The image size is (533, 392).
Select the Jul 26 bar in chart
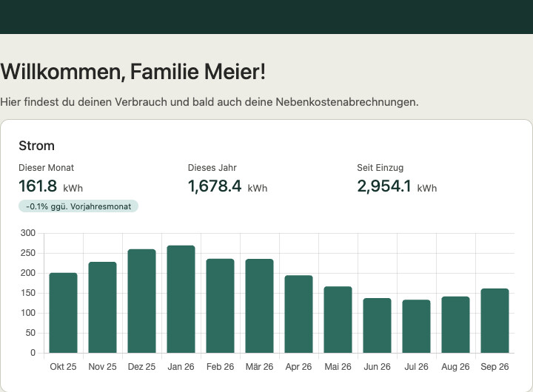[416, 326]
